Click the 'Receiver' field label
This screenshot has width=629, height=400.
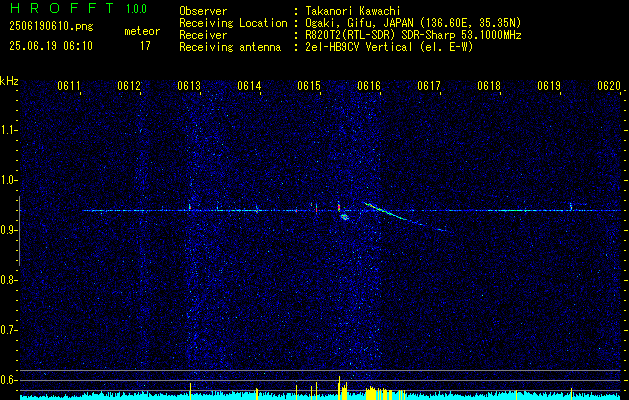[203, 35]
